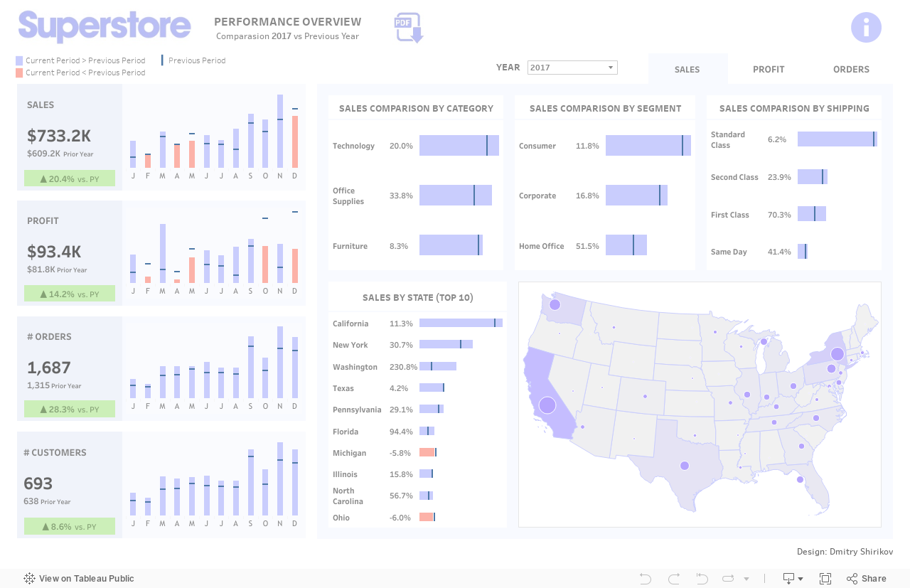
Task: Enter fullscreen mode
Action: (x=825, y=579)
